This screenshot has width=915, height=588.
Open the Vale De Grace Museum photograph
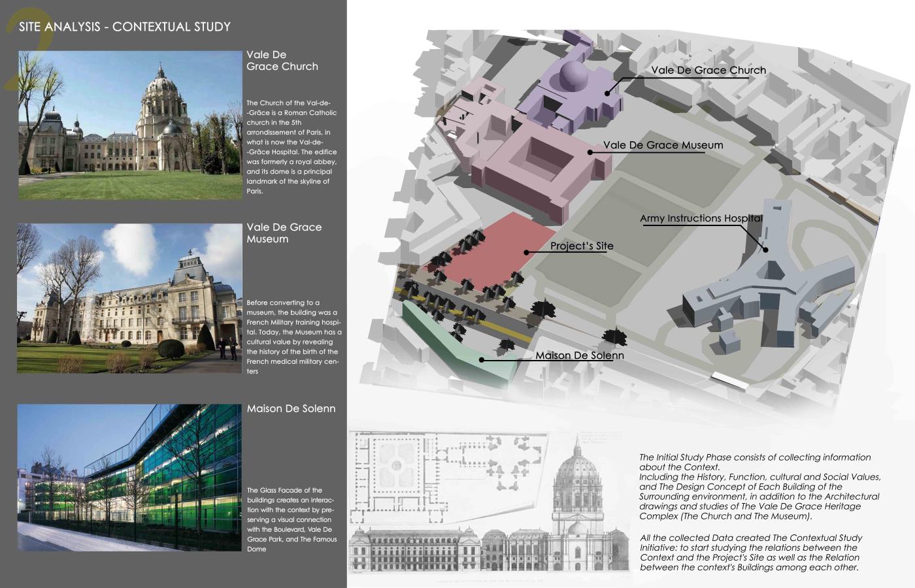point(129,299)
